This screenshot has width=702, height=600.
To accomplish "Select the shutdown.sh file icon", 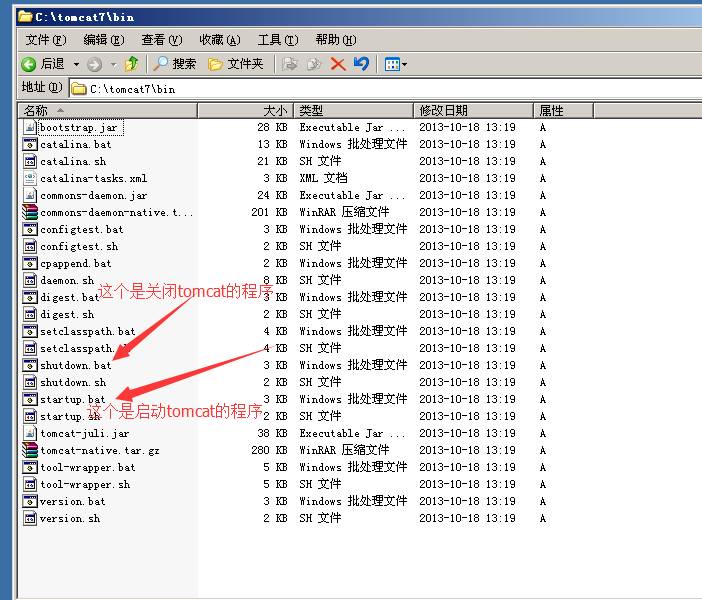I will [30, 382].
